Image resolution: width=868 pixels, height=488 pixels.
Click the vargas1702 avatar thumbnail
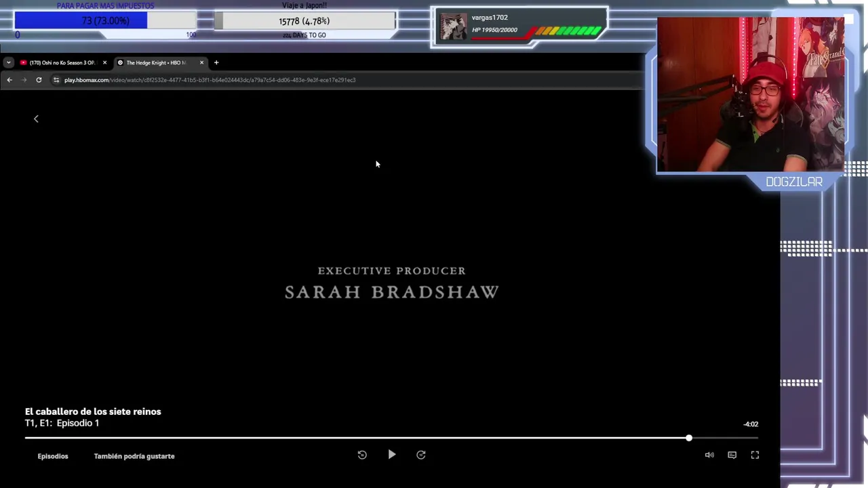click(453, 27)
